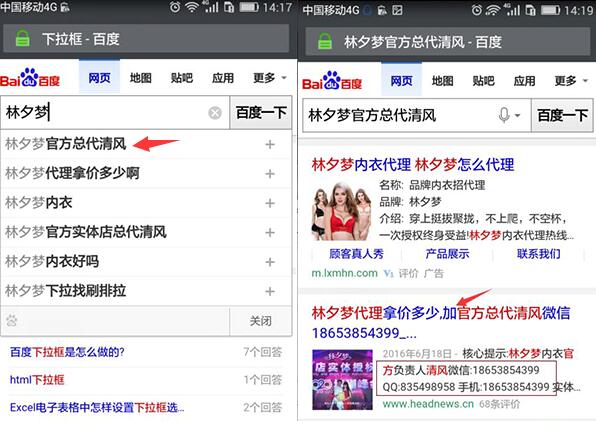The width and height of the screenshot is (596, 421).
Task: Tap m.lxmhn.com site URL
Action: (344, 273)
